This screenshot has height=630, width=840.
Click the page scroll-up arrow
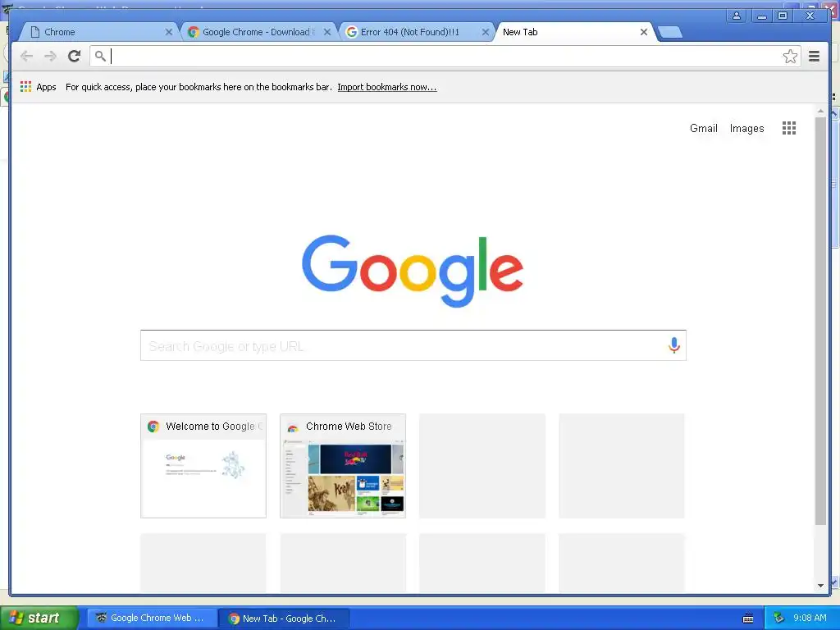click(x=820, y=111)
